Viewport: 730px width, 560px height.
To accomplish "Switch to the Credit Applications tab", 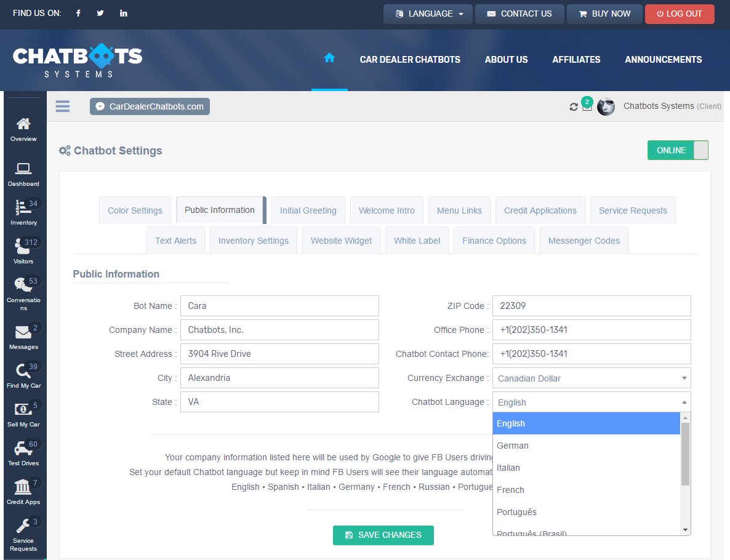I will (x=540, y=210).
